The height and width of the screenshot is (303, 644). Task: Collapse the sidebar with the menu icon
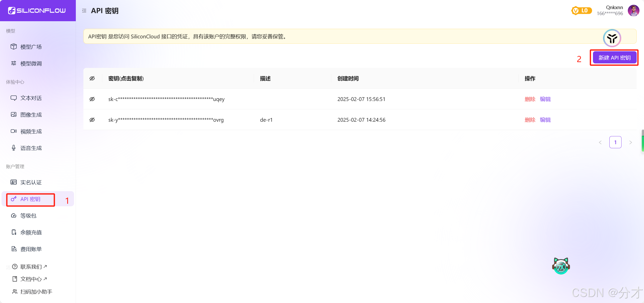[84, 11]
